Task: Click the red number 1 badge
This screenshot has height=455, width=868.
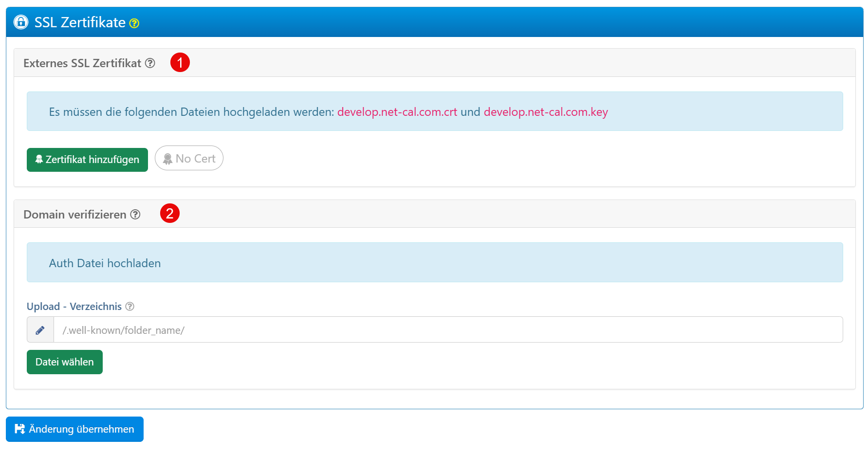Action: tap(180, 63)
